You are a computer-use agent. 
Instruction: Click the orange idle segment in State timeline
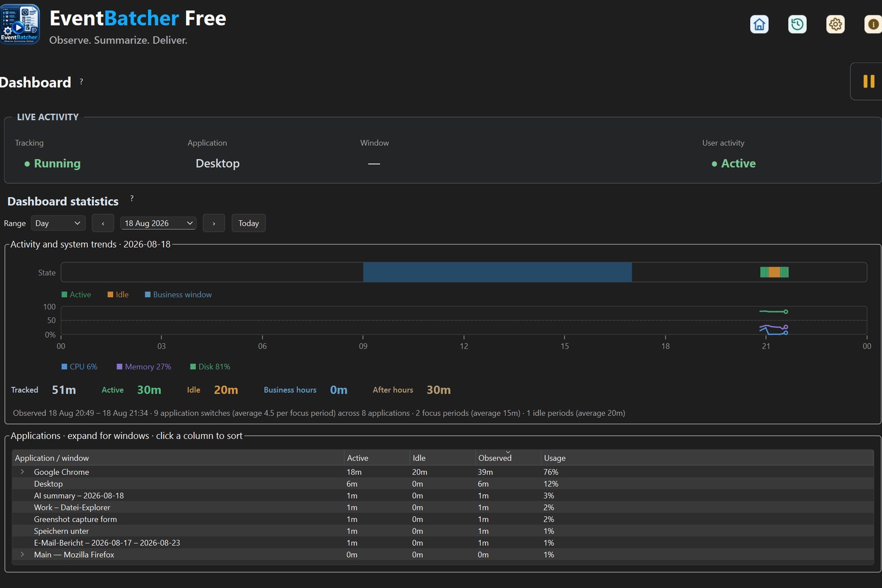pyautogui.click(x=774, y=272)
